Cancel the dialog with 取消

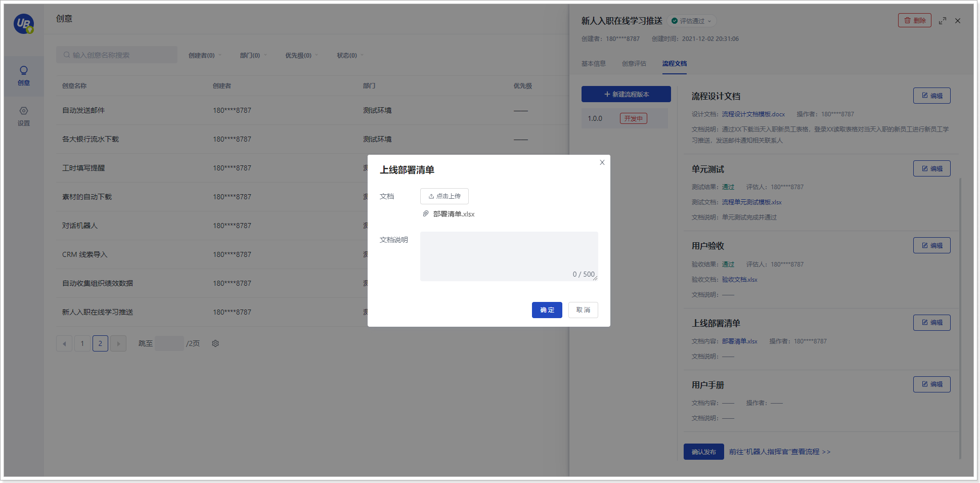click(583, 310)
